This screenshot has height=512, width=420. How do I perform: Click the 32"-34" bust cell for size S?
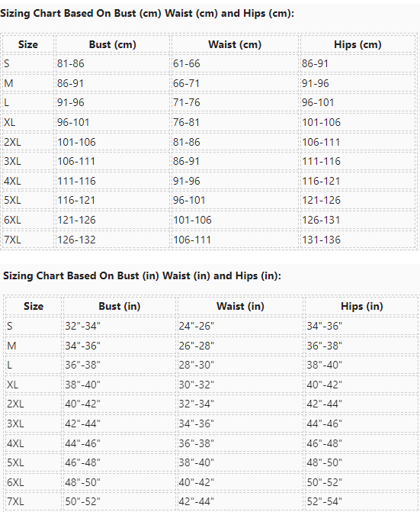tap(120, 326)
